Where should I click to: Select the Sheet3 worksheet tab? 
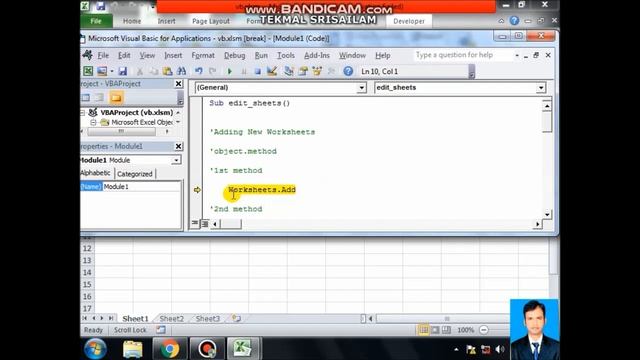[x=207, y=318]
